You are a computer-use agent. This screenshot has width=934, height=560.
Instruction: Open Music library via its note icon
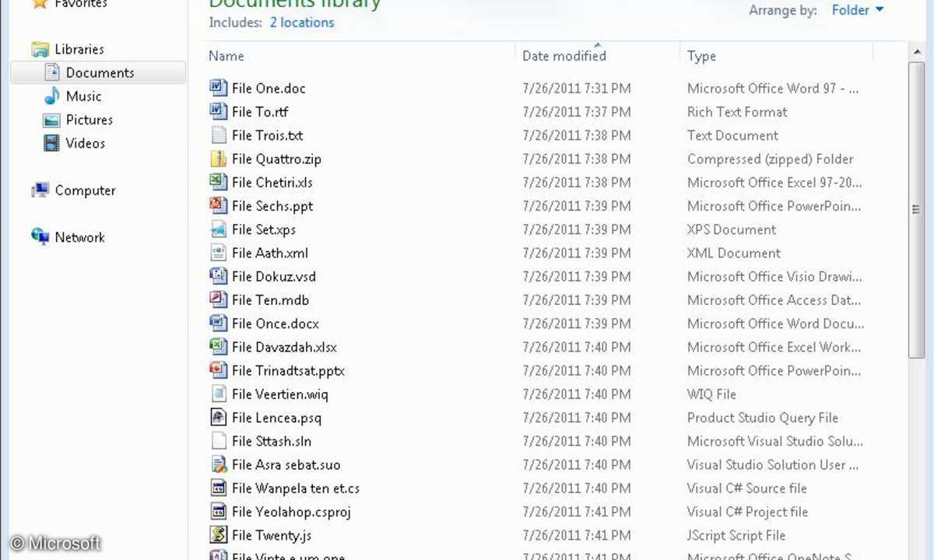(52, 96)
